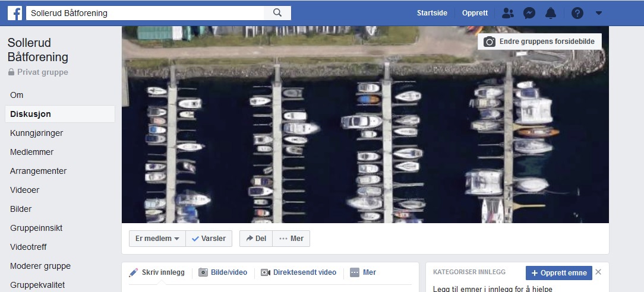Select the Bilde/video composer tab
The width and height of the screenshot is (644, 292).
tap(223, 272)
